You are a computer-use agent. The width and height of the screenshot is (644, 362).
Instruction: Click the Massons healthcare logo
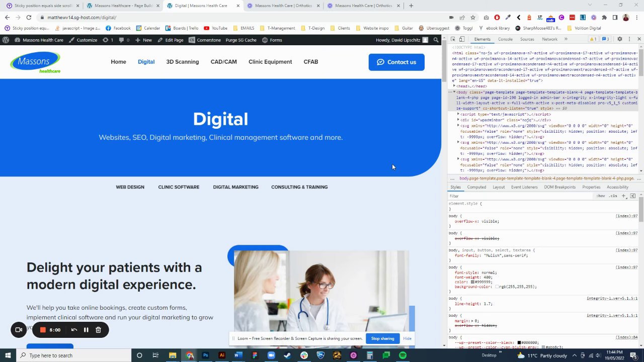[35, 62]
